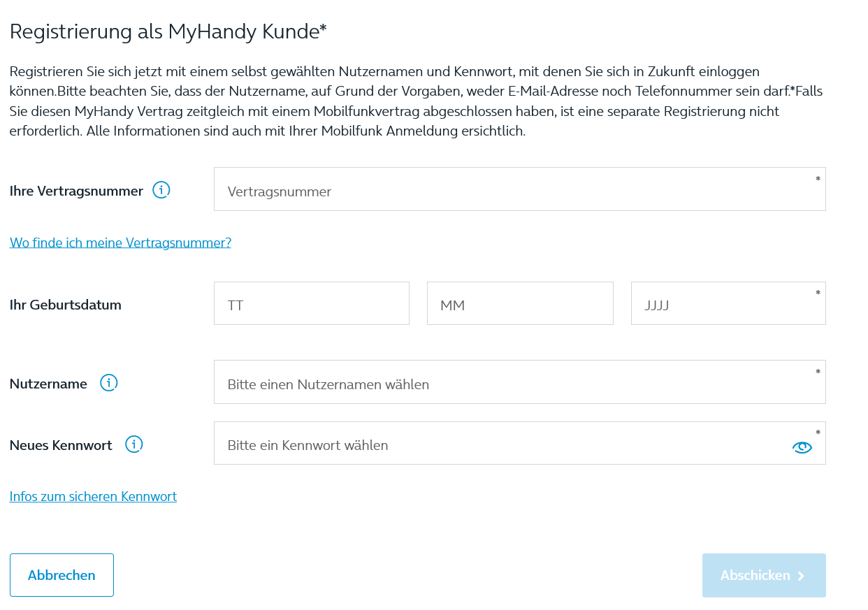Show info tooltip for Nutzername
The image size is (868, 610).
pyautogui.click(x=109, y=383)
